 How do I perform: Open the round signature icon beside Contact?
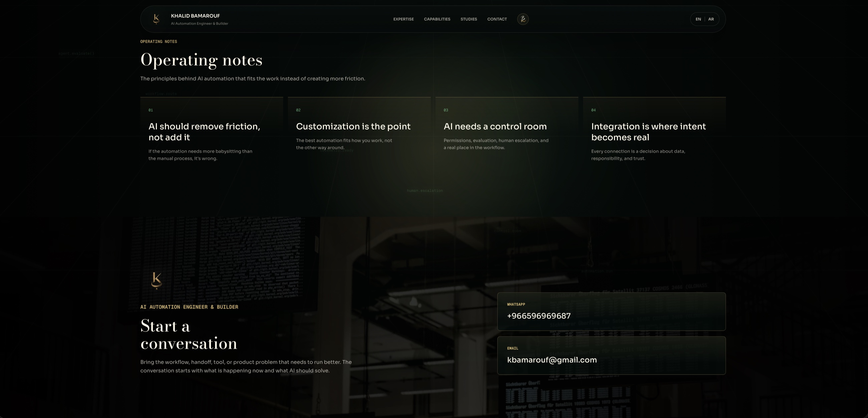point(522,19)
